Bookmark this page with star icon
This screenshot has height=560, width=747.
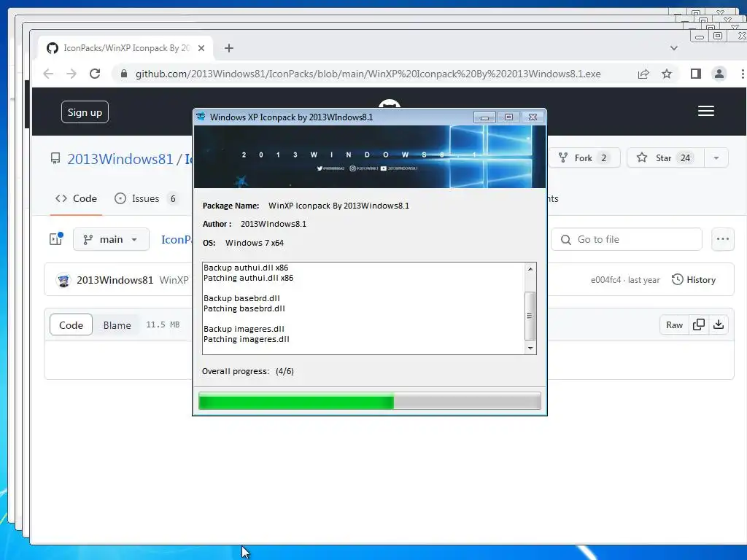coord(667,74)
